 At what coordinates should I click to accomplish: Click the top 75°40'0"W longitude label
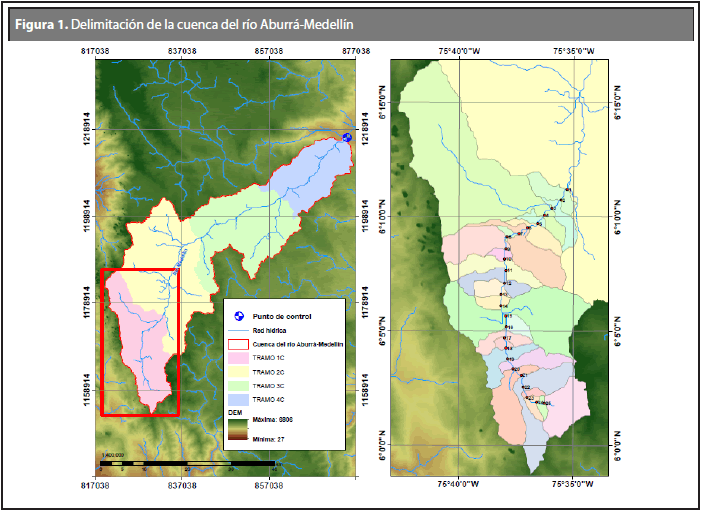(460, 50)
